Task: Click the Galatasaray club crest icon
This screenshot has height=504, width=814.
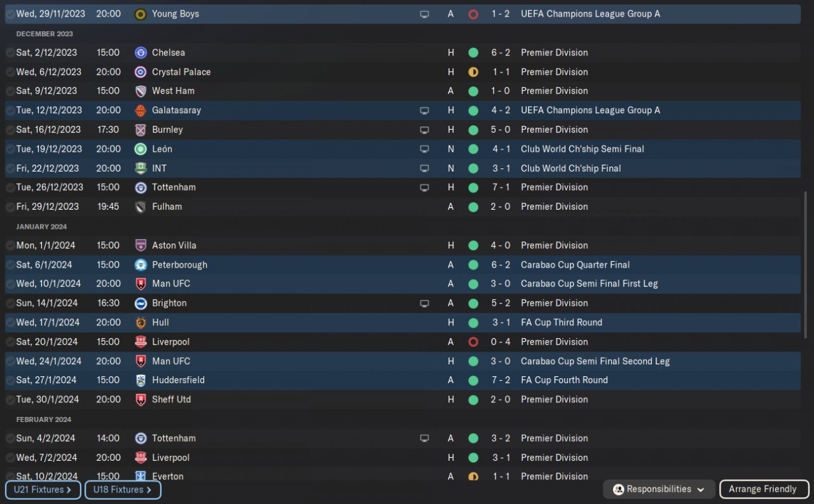Action: click(x=141, y=111)
